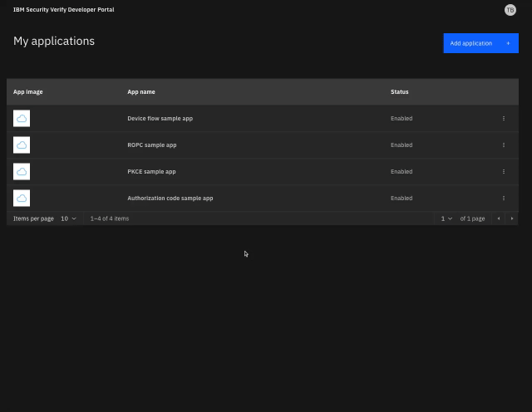
Task: Click the App image column header
Action: click(27, 92)
